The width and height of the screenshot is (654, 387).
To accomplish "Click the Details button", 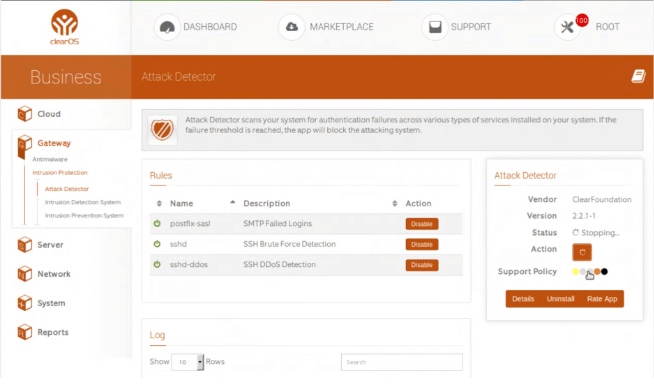I will coord(523,299).
